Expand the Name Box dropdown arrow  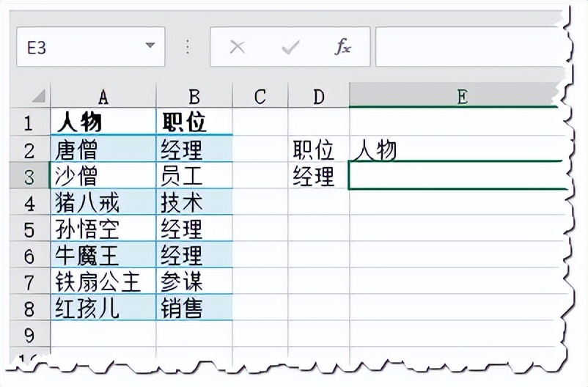tap(150, 45)
